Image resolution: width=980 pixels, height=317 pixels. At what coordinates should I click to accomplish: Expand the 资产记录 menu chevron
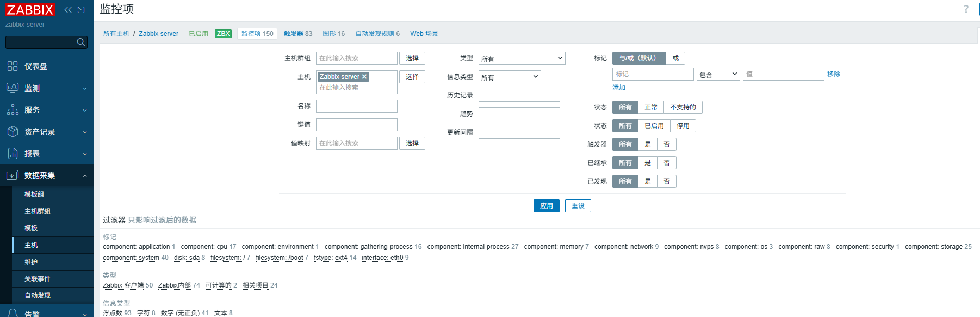(85, 132)
